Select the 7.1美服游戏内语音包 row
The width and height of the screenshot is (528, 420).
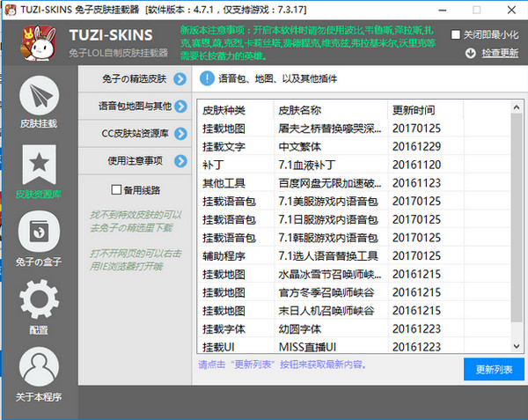pos(355,201)
